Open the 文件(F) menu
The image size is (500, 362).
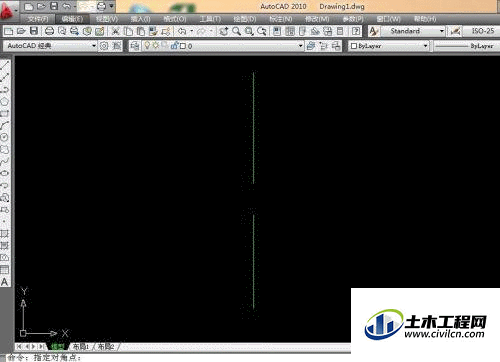pos(38,19)
